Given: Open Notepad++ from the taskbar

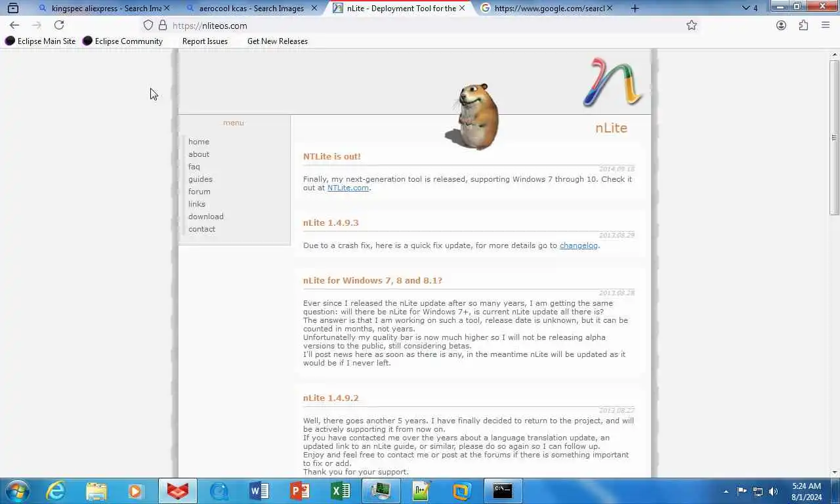Looking at the screenshot, I should click(x=421, y=491).
